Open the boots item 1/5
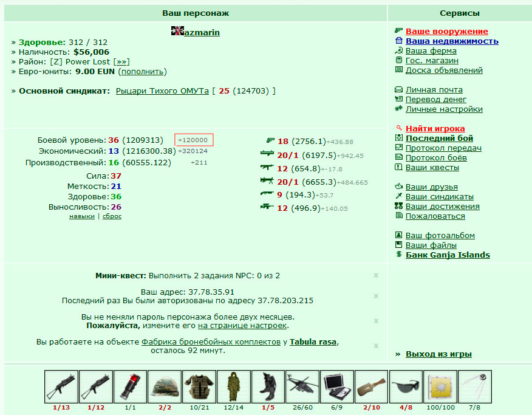 click(x=268, y=387)
